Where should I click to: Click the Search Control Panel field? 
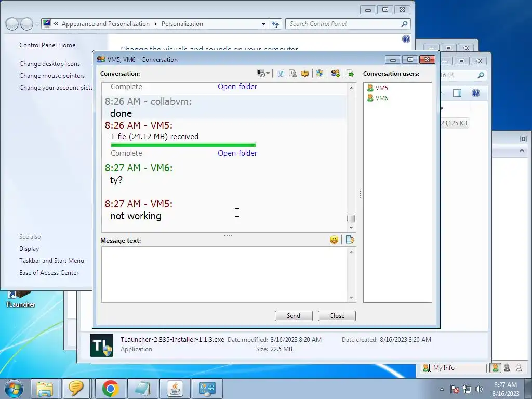(x=348, y=24)
